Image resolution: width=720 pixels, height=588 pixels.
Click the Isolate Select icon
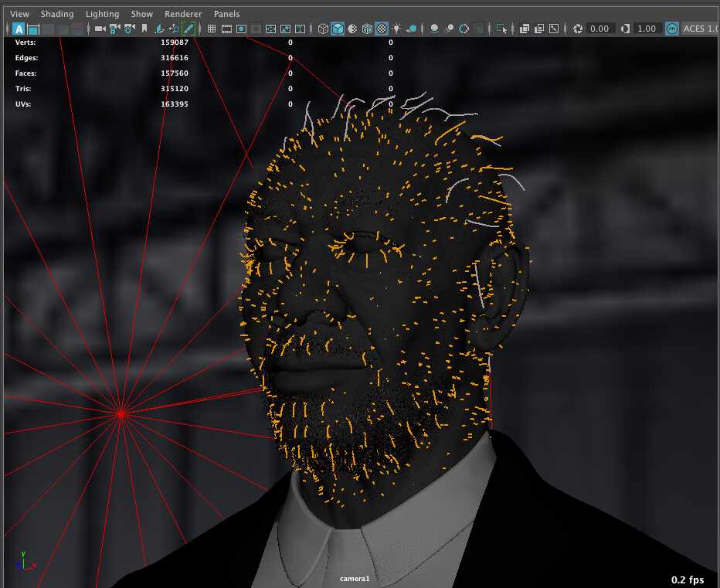(502, 29)
